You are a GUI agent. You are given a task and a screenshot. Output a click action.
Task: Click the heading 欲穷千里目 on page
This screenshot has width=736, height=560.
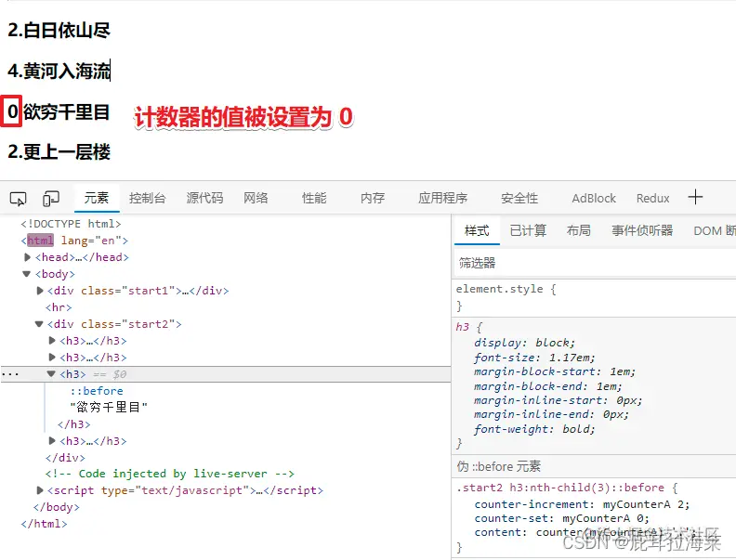point(67,112)
